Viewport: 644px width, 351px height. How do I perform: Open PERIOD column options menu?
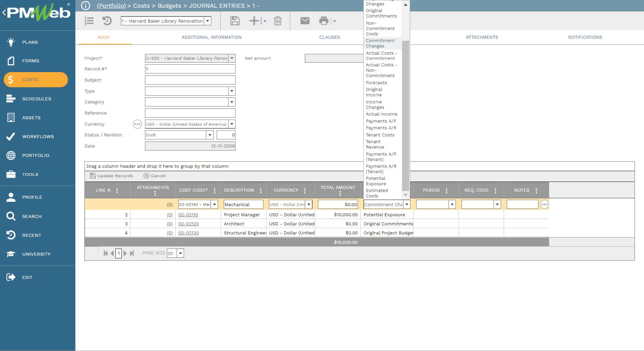(446, 190)
